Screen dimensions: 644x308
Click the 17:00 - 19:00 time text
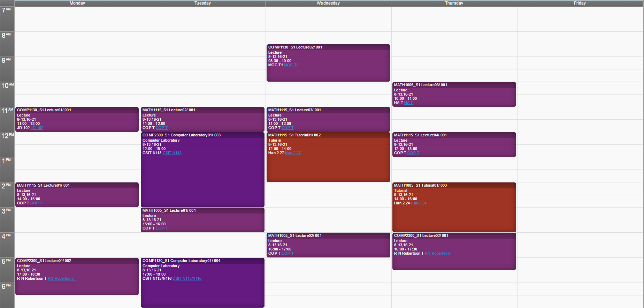point(154,275)
